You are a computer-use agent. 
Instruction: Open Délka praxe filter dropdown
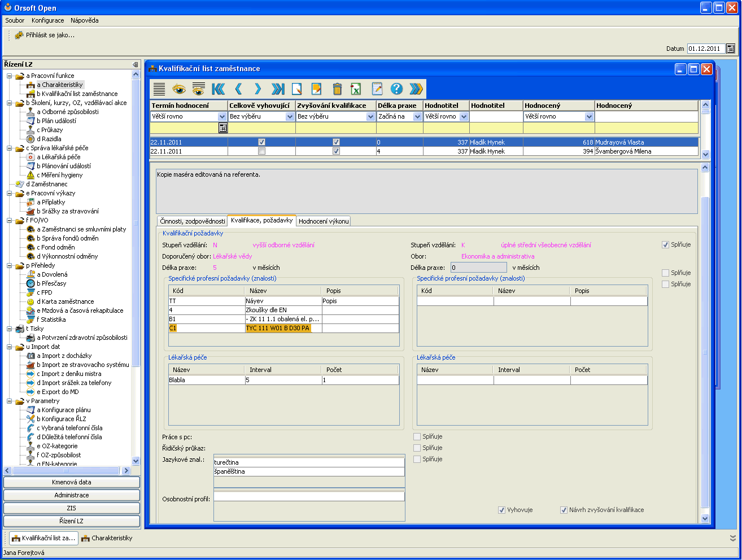click(x=417, y=117)
